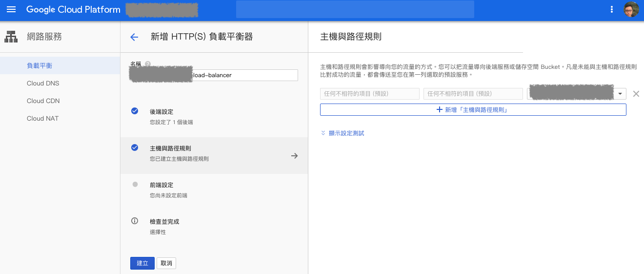Click the 建立 button

pos(142,263)
